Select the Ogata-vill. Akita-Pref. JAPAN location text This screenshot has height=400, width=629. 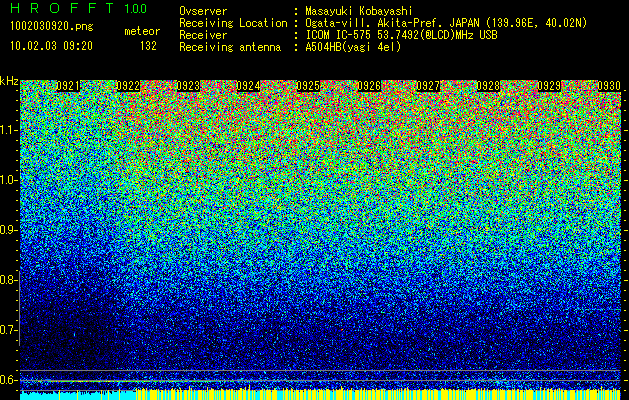click(x=446, y=23)
